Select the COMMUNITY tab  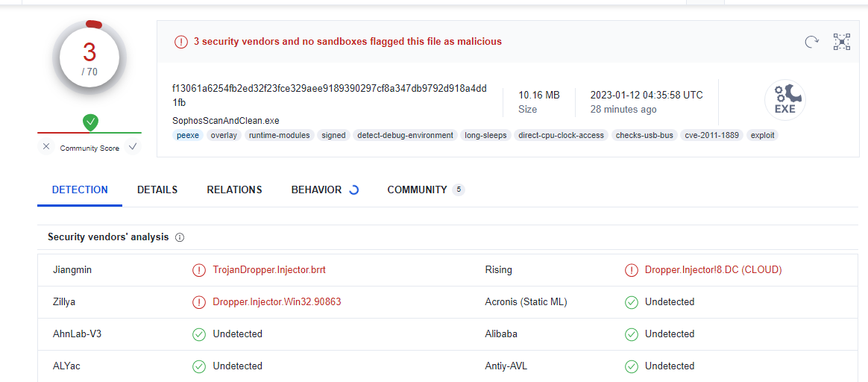coord(417,190)
